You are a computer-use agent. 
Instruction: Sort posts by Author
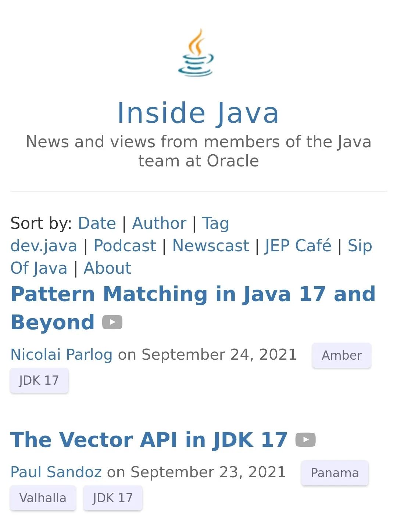159,223
